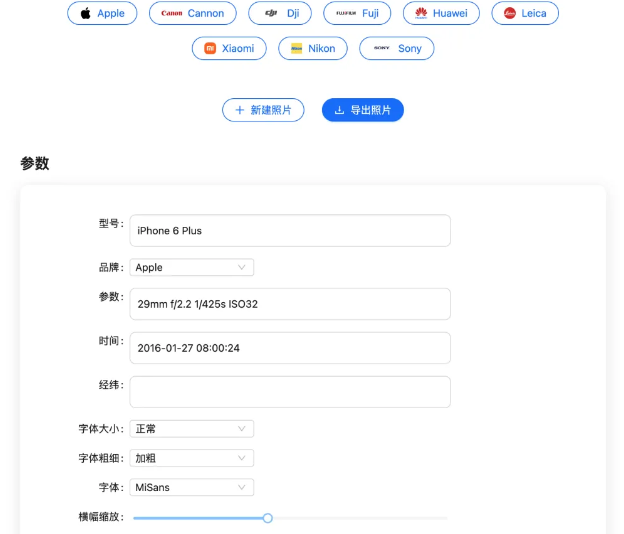Focus the 型号 input showing iPhone 6 Plus

tap(290, 231)
